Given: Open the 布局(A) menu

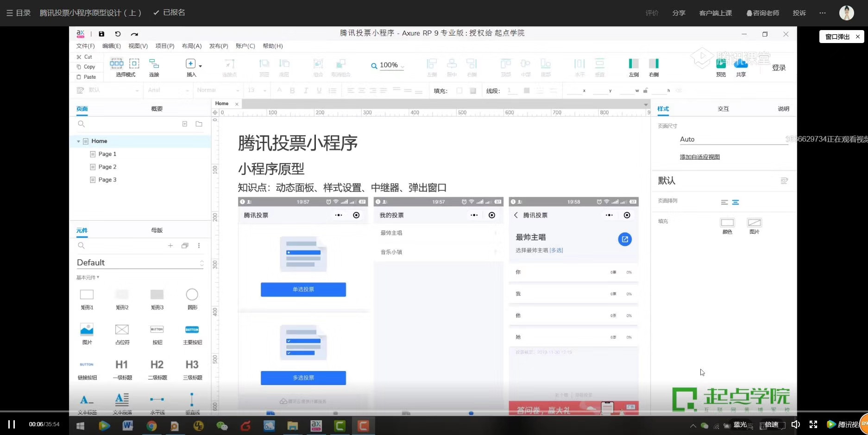Looking at the screenshot, I should [x=192, y=46].
